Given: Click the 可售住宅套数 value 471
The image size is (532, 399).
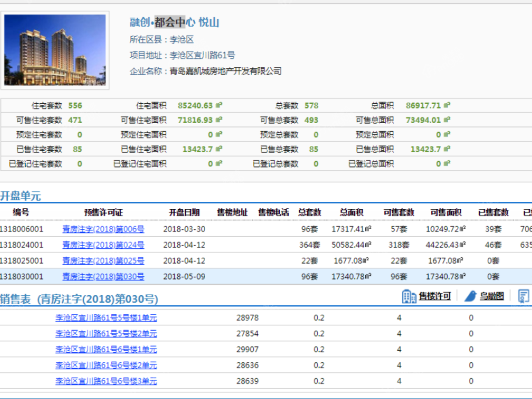Looking at the screenshot, I should pos(75,120).
